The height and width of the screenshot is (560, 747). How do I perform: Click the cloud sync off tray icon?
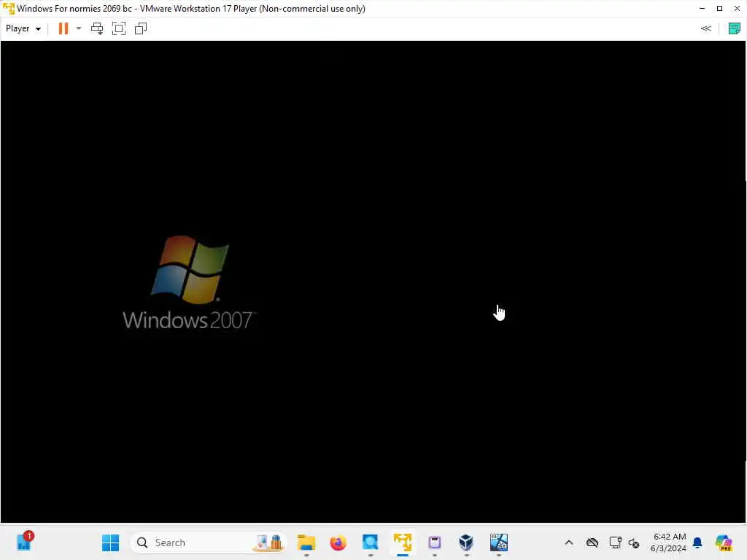click(x=592, y=542)
